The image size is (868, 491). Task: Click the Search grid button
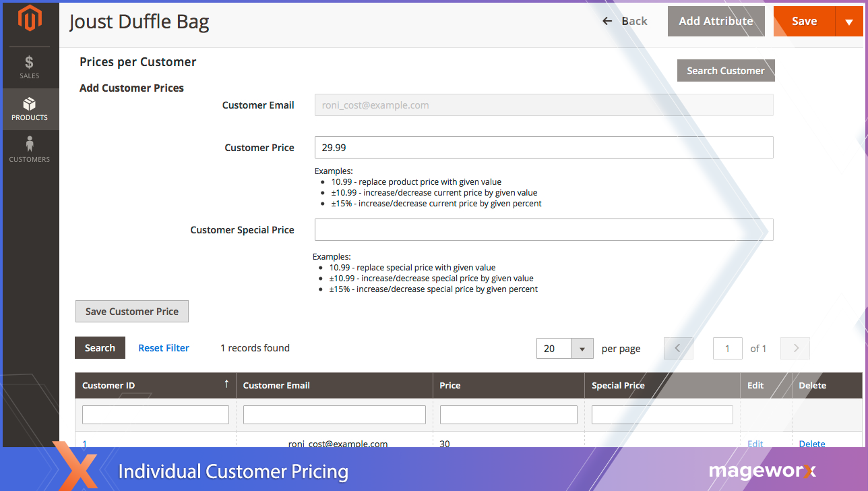point(100,348)
